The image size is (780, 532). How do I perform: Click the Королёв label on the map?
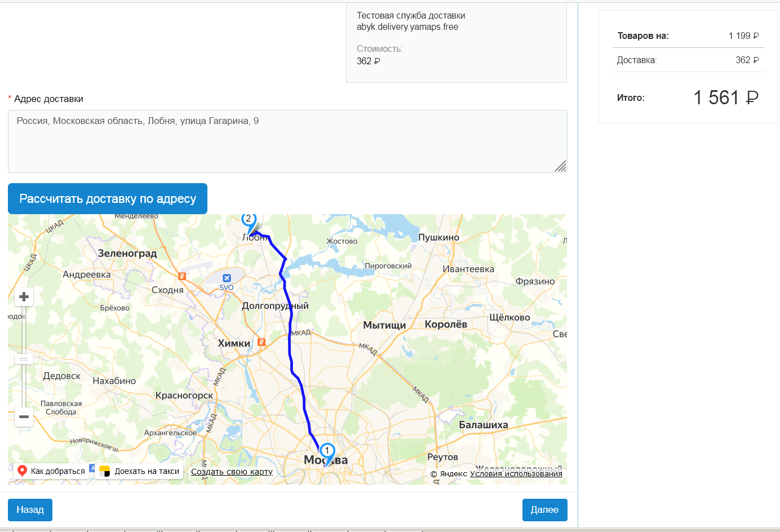click(x=446, y=324)
